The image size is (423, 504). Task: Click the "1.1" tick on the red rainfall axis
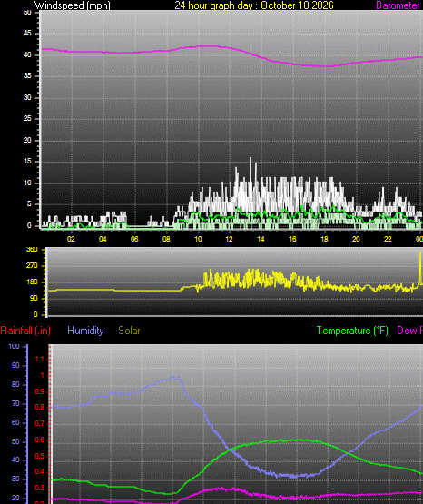[39, 359]
